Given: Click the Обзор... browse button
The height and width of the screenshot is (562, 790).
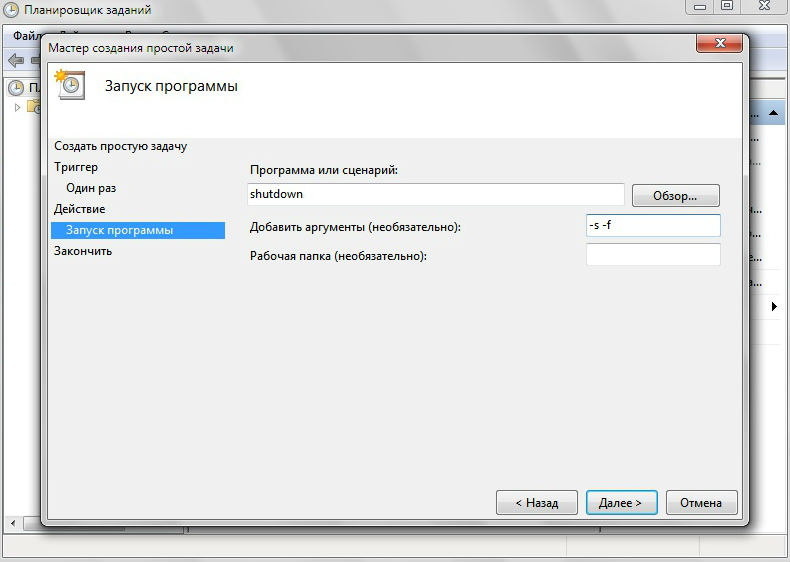Looking at the screenshot, I should tap(675, 196).
